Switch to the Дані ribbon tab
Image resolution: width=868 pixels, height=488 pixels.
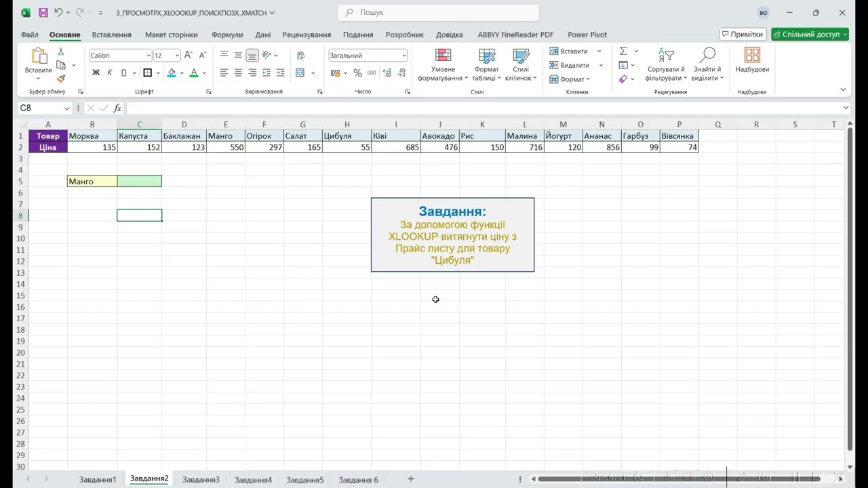(263, 35)
